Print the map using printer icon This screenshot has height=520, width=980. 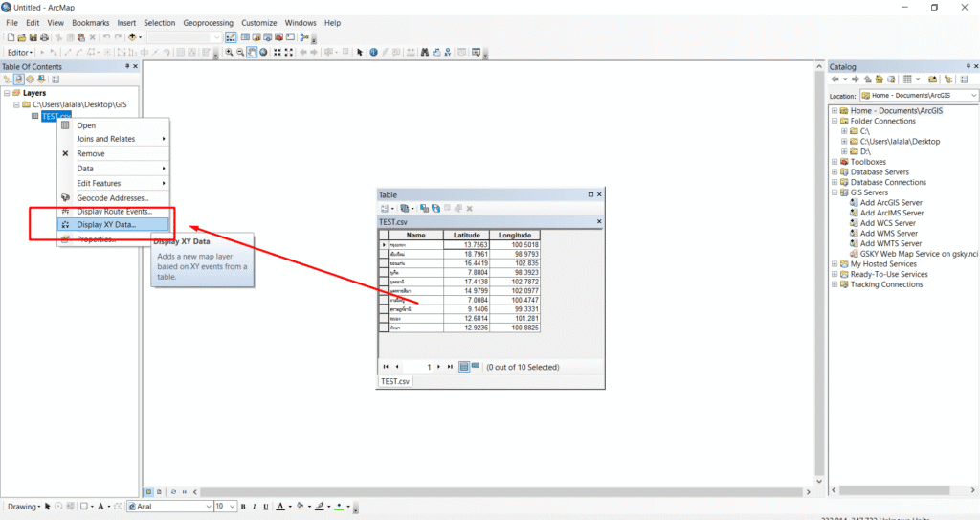coord(44,37)
